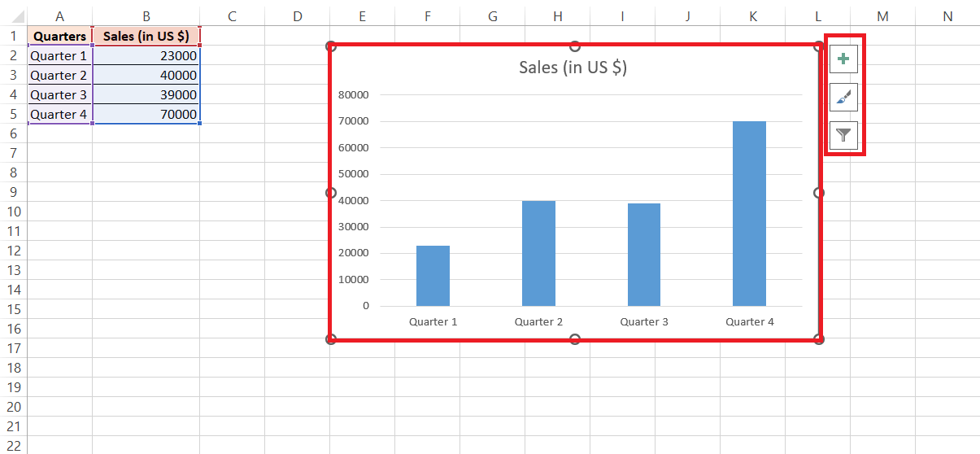Viewport: 980px width, 454px height.
Task: Select column B header
Action: pos(146,15)
